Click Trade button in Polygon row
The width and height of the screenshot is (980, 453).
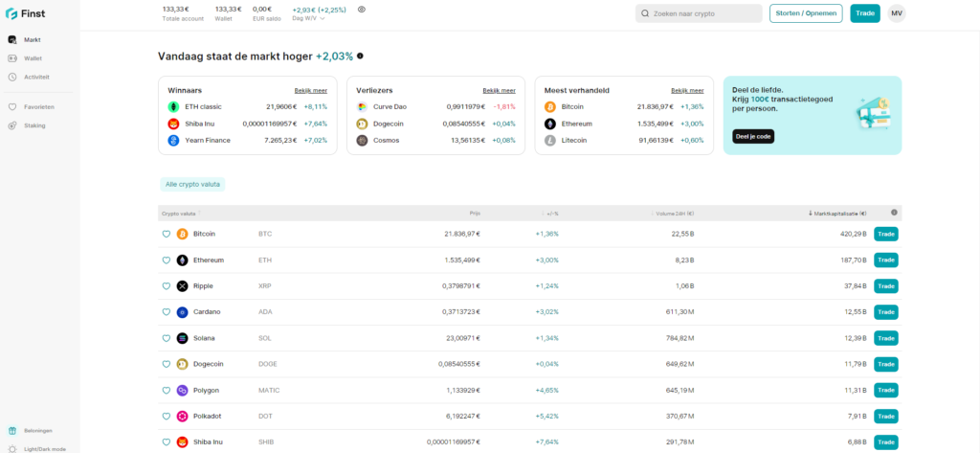(x=885, y=391)
